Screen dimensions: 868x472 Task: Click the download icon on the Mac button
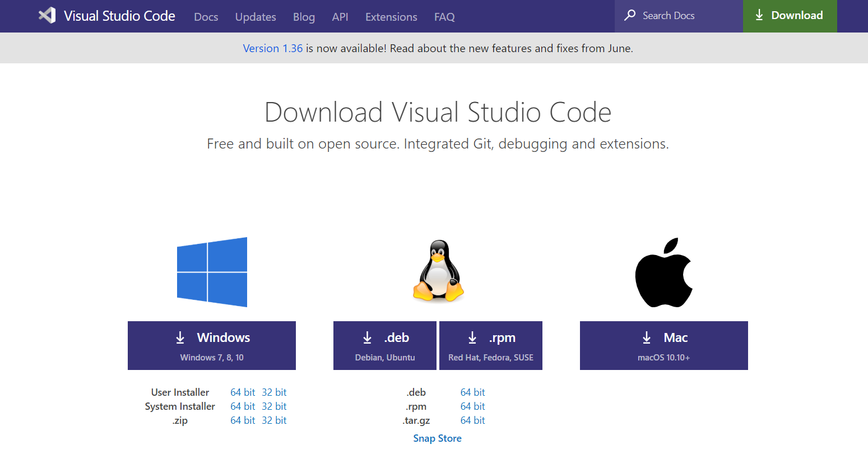646,337
